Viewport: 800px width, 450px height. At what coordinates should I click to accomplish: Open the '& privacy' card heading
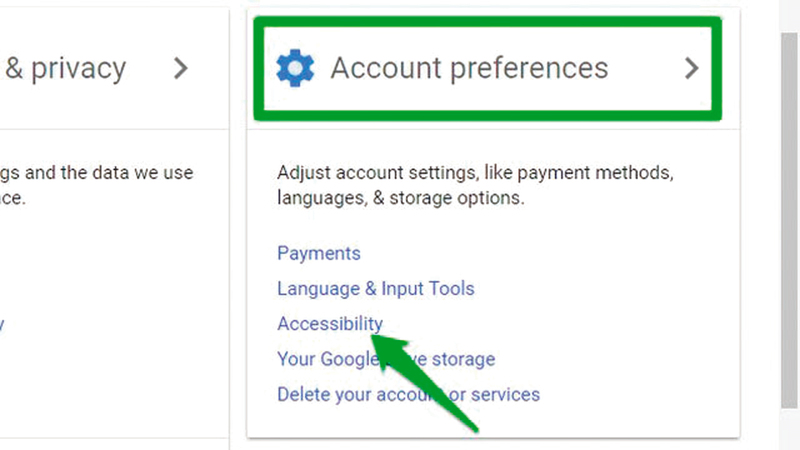tap(66, 68)
